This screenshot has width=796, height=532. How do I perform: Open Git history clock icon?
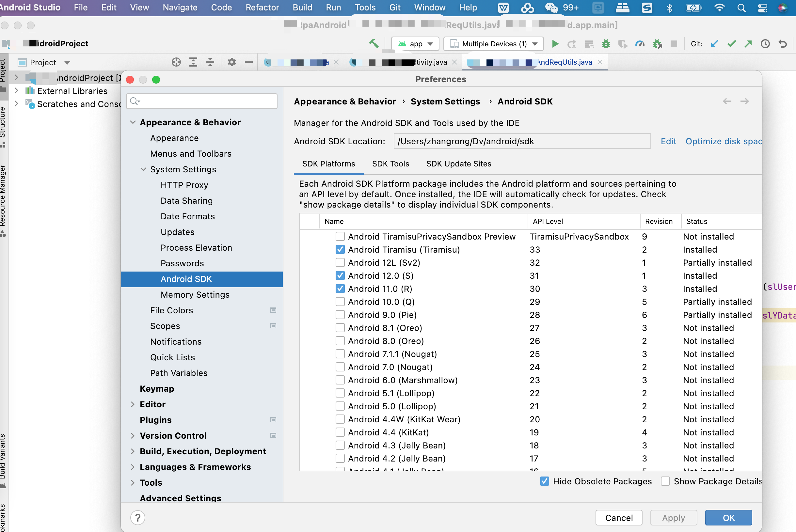(x=765, y=44)
